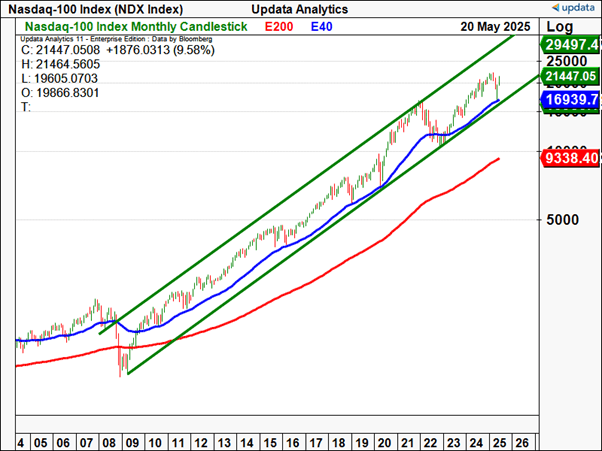The width and height of the screenshot is (602, 451).
Task: Click year 07 on the time axis
Action: [x=86, y=443]
